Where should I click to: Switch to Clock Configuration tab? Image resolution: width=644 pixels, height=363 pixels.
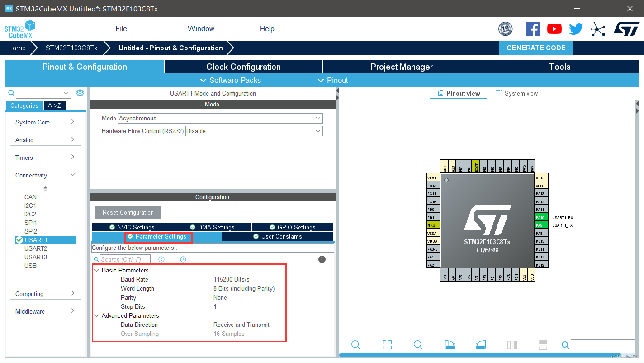(x=244, y=67)
